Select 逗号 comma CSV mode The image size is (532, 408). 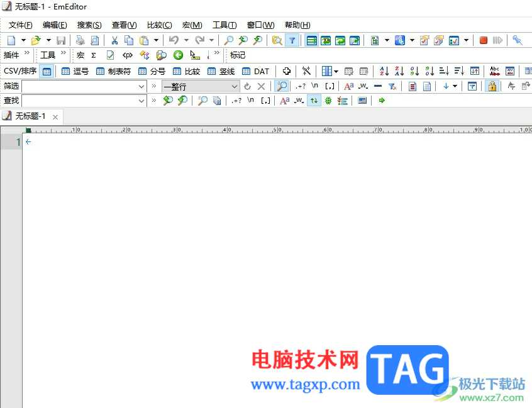point(75,71)
